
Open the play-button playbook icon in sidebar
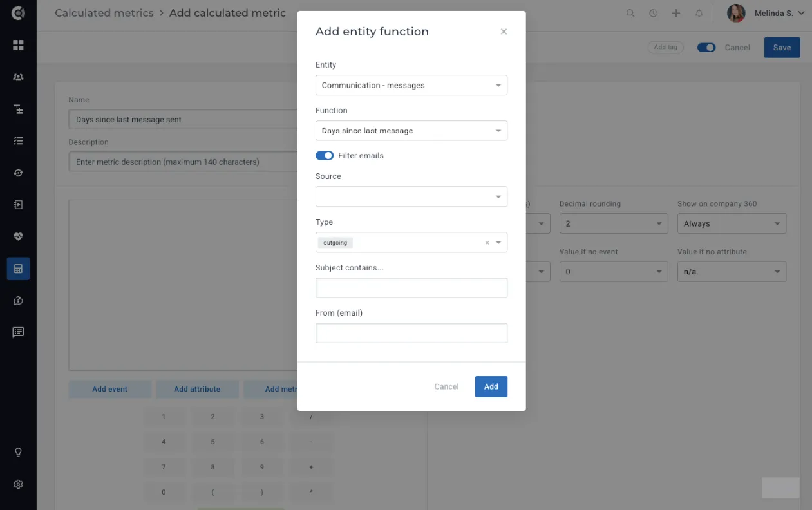click(18, 205)
